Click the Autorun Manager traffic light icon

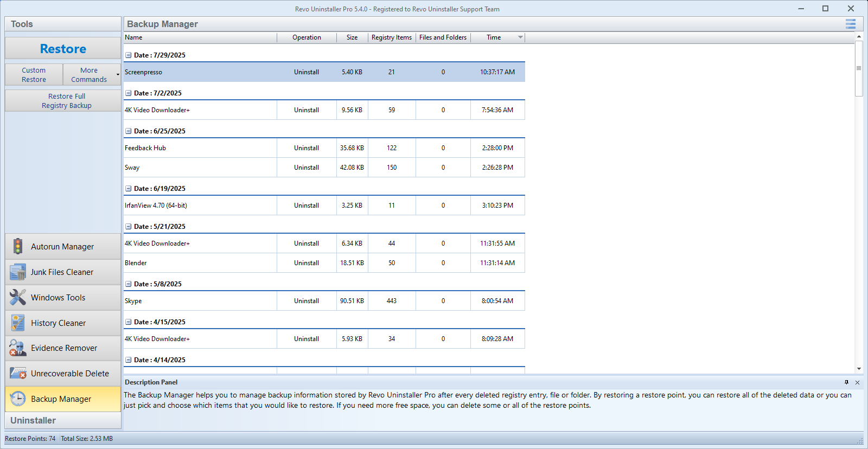click(x=18, y=246)
